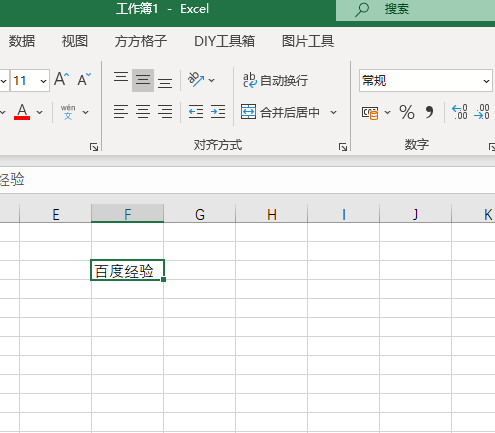The width and height of the screenshot is (495, 433).
Task: Select column I header
Action: (x=344, y=214)
